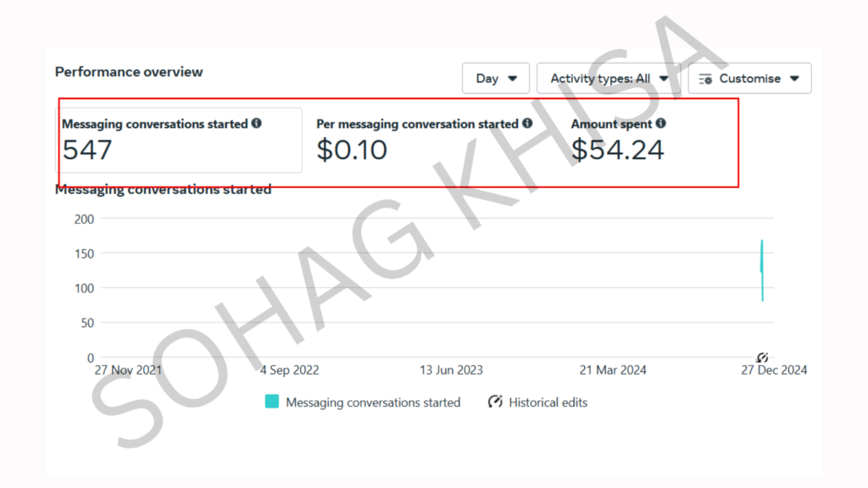Click info icon beside Messaging conversations started
The height and width of the screenshot is (488, 868).
point(257,124)
